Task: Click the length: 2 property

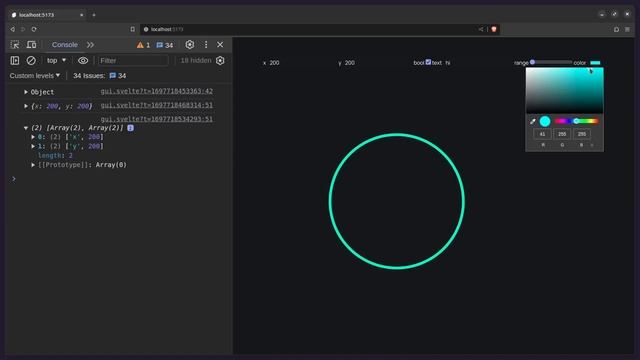Action: (55, 156)
